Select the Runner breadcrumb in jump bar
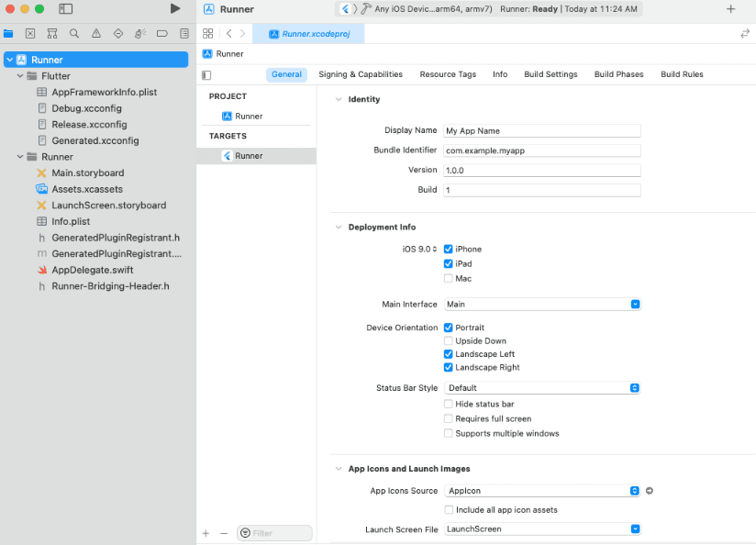Screen dimensions: 756x545 pyautogui.click(x=223, y=53)
